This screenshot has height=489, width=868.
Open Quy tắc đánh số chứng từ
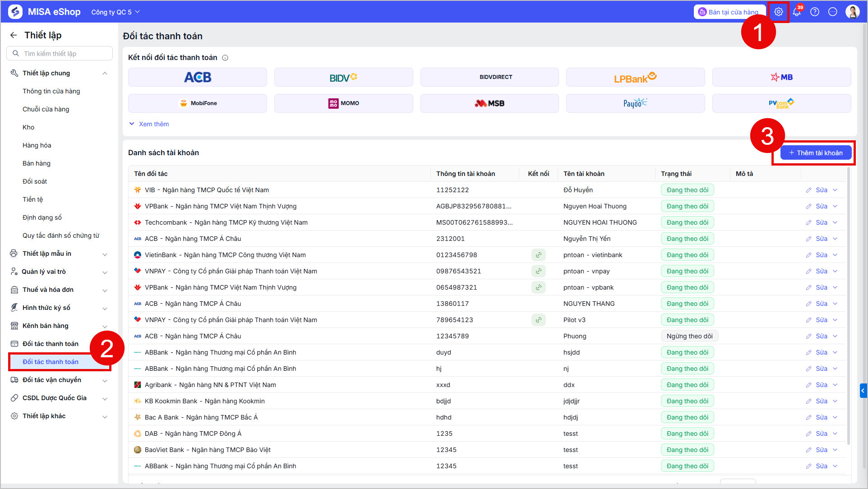pyautogui.click(x=61, y=235)
